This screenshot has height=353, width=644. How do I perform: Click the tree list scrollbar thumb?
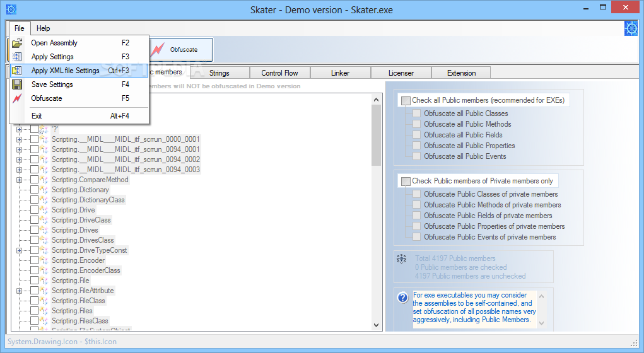click(x=376, y=136)
